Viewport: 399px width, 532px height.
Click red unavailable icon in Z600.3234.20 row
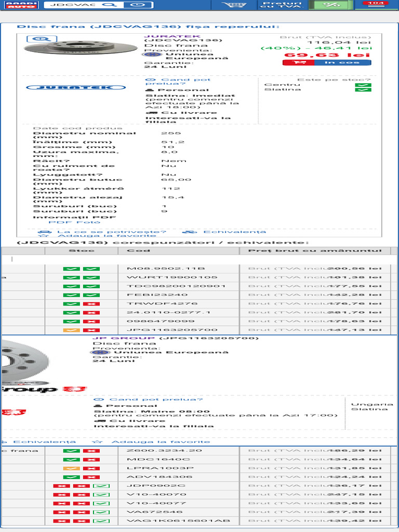pyautogui.click(x=91, y=451)
